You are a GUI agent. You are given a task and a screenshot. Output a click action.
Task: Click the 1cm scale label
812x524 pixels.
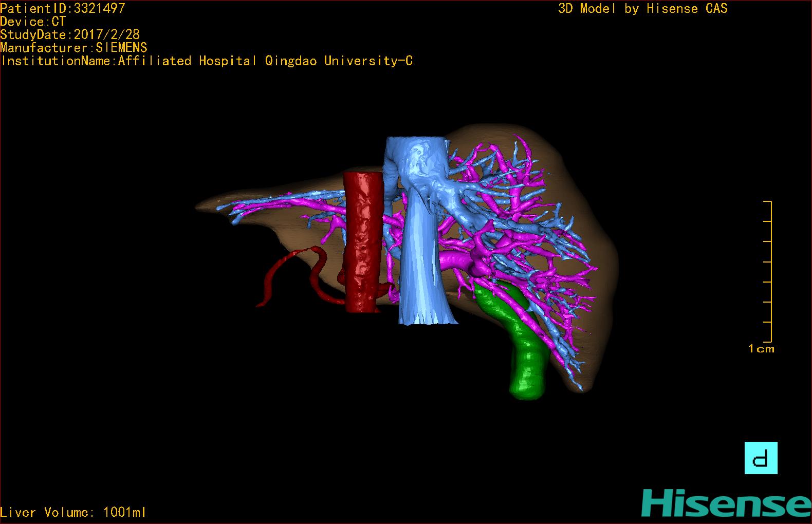761,349
